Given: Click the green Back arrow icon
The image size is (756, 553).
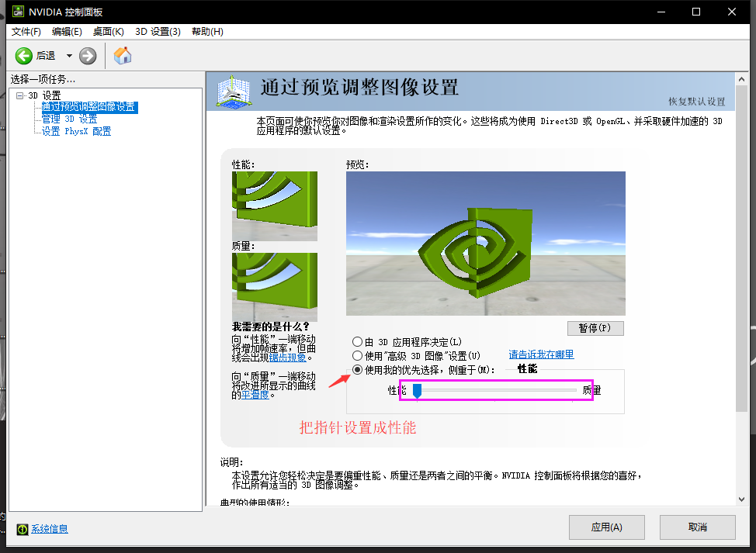Looking at the screenshot, I should (24, 56).
